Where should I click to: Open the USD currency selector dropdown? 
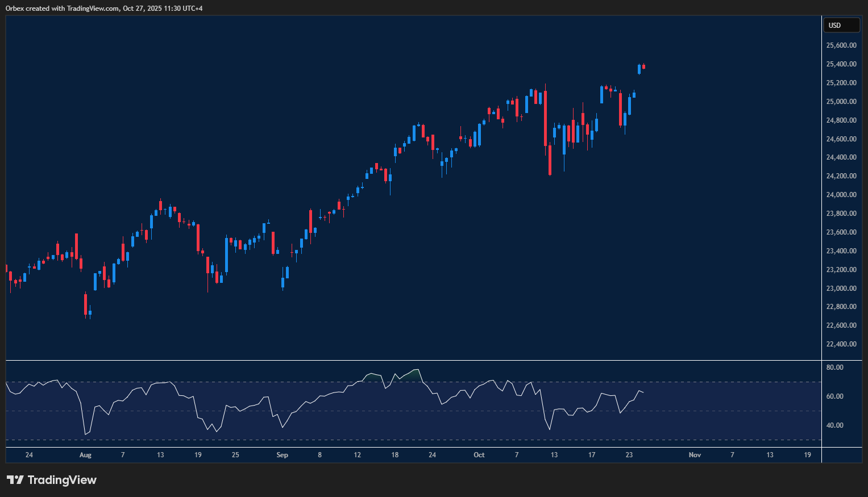(x=841, y=24)
